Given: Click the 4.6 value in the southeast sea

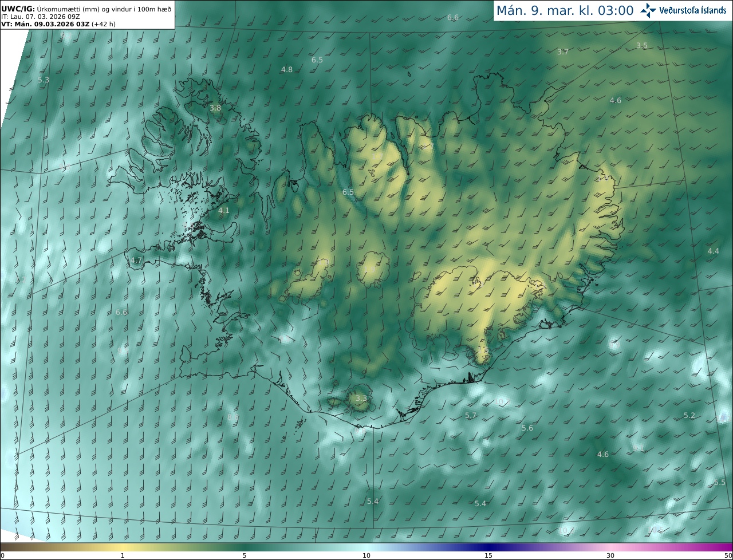Looking at the screenshot, I should (603, 454).
